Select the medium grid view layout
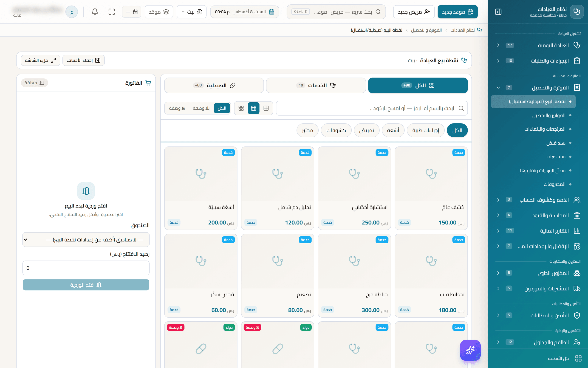The width and height of the screenshot is (588, 368). [x=253, y=108]
